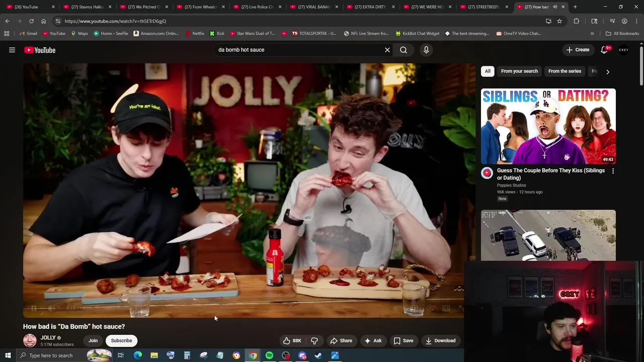Image resolution: width=644 pixels, height=362 pixels.
Task: Open JOLLY channel avatar
Action: tap(30, 340)
